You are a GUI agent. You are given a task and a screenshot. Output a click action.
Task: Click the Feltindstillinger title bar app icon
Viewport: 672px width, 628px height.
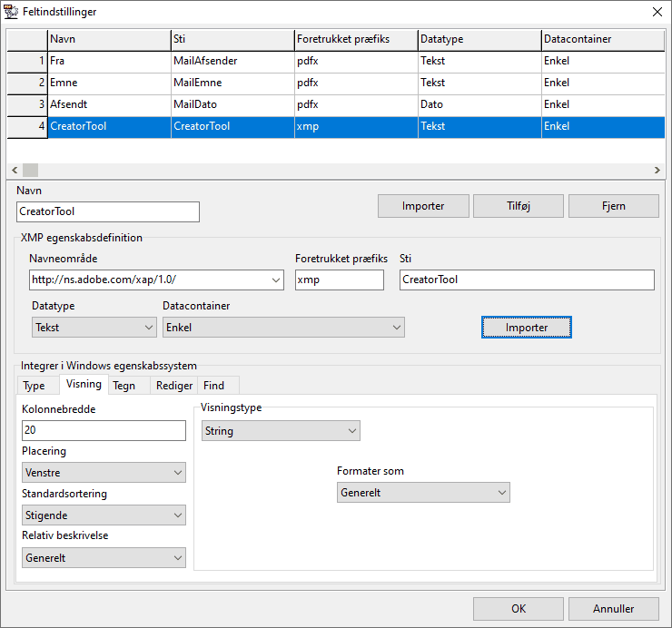click(11, 12)
